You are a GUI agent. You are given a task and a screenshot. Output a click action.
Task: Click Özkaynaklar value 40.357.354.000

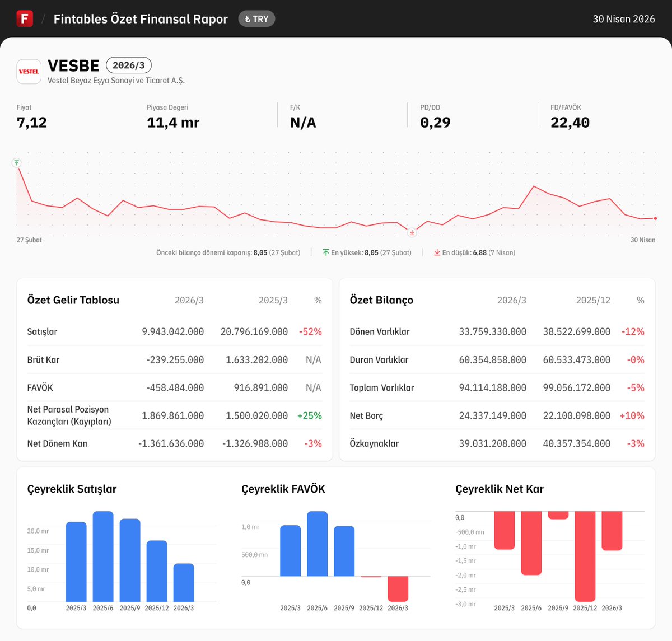tap(577, 443)
